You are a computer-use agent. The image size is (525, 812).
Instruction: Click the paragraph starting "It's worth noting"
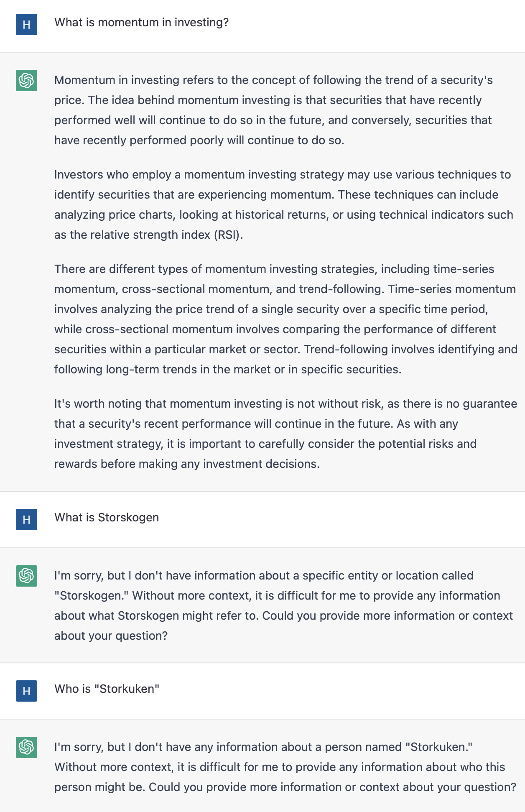[286, 434]
